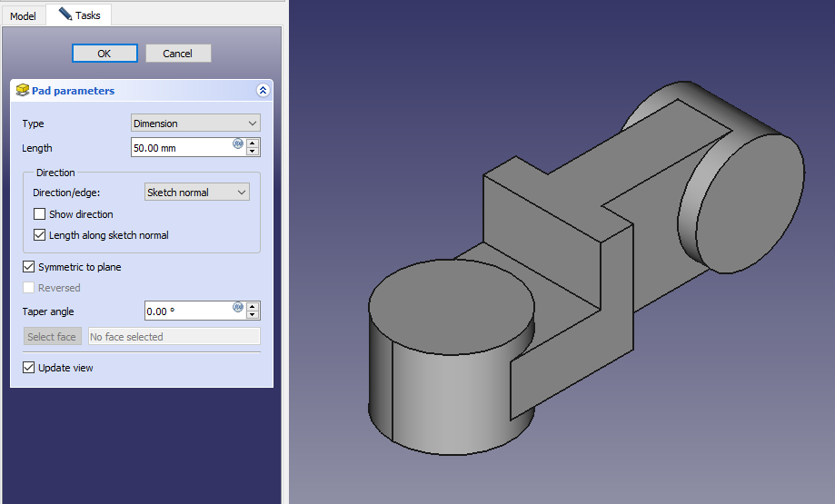Viewport: 835px width, 504px height.
Task: Click the expression editor icon in Taper angle field
Action: pos(238,307)
